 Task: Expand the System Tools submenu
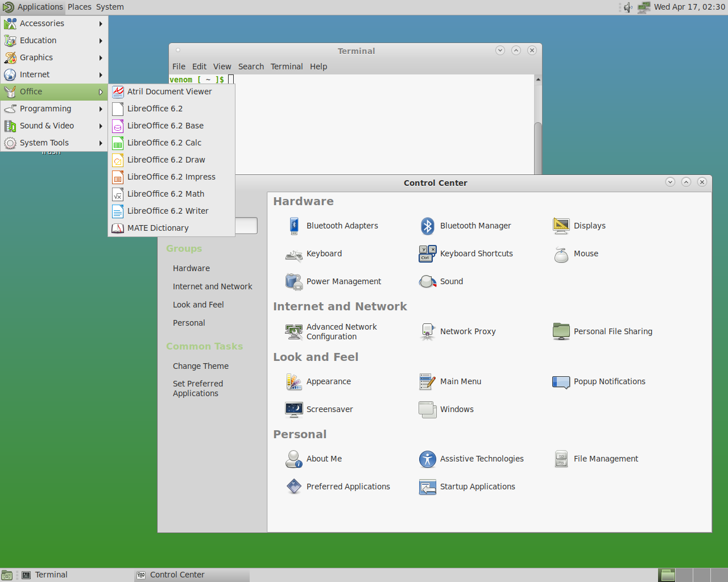tap(54, 143)
